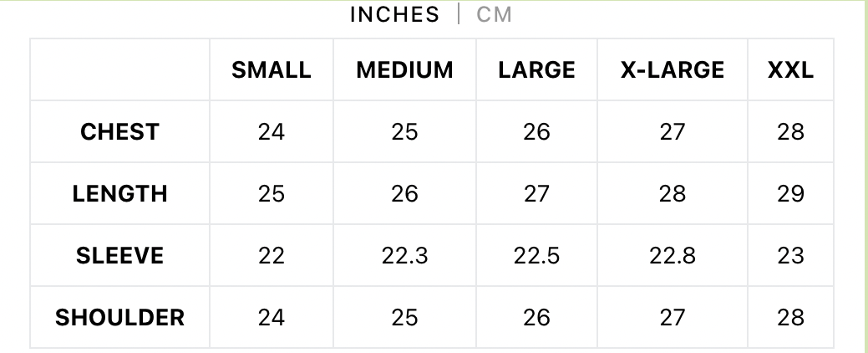
Task: Select the SLEEVE row label
Action: [x=119, y=255]
